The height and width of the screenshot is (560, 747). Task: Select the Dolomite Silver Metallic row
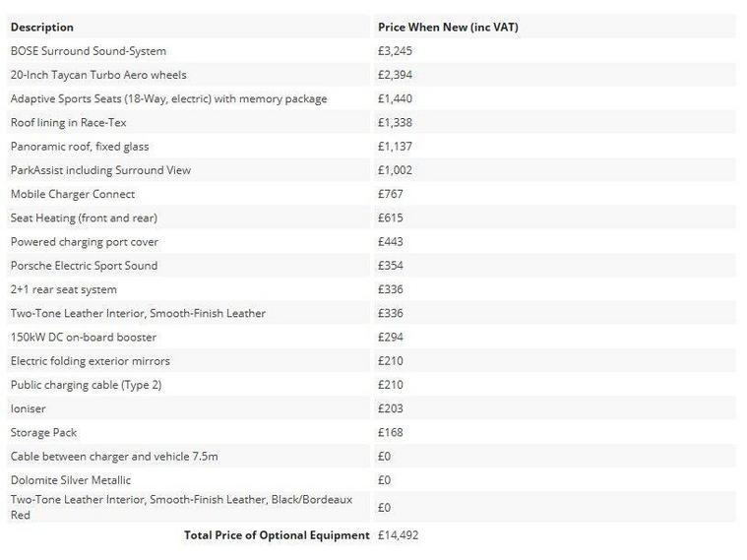coord(71,480)
